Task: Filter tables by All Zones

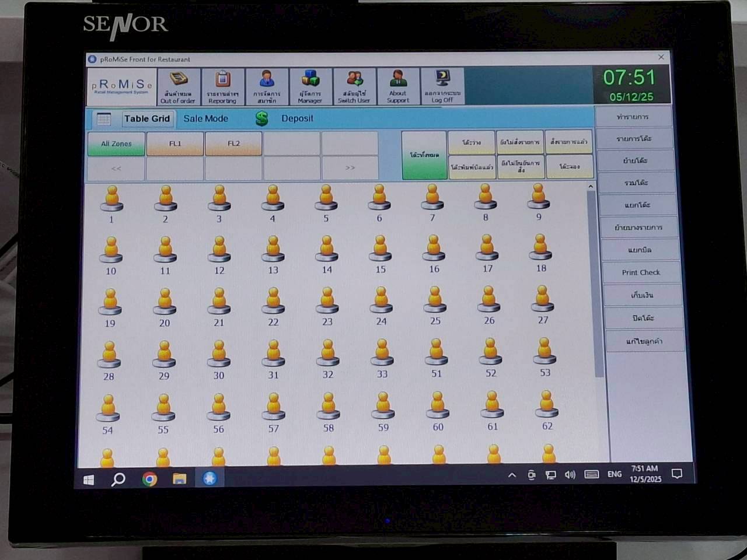Action: coord(116,143)
